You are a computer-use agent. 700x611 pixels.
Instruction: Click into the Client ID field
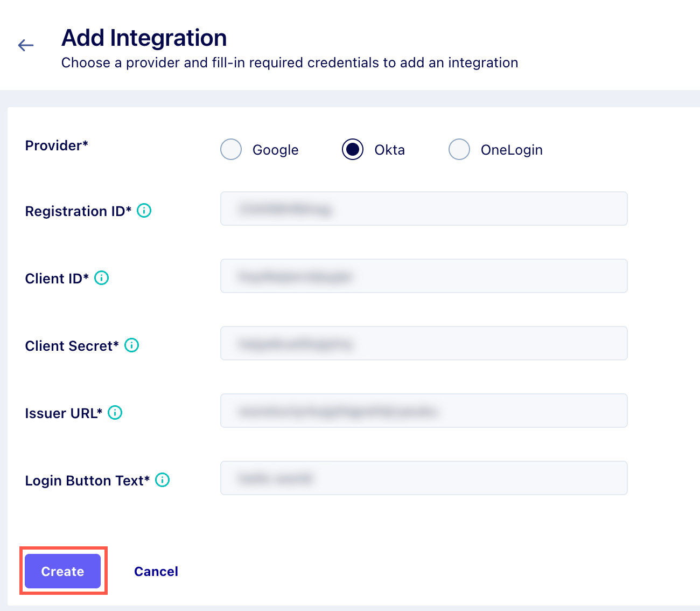424,276
